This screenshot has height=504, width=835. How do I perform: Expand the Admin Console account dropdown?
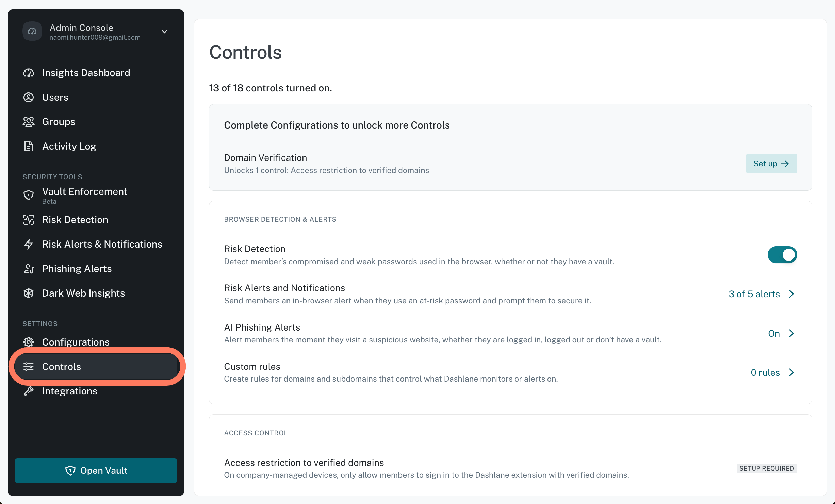click(x=164, y=31)
